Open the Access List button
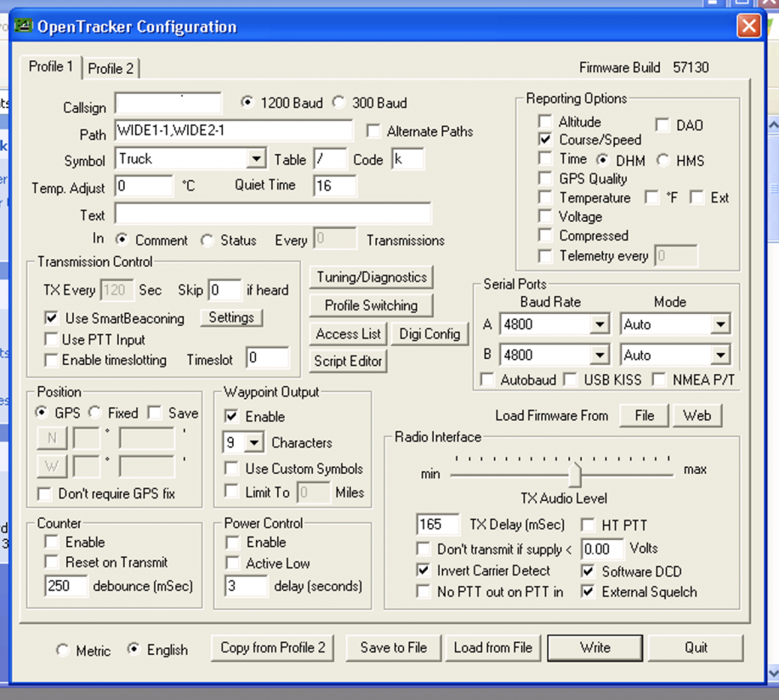The image size is (779, 700). pyautogui.click(x=349, y=334)
